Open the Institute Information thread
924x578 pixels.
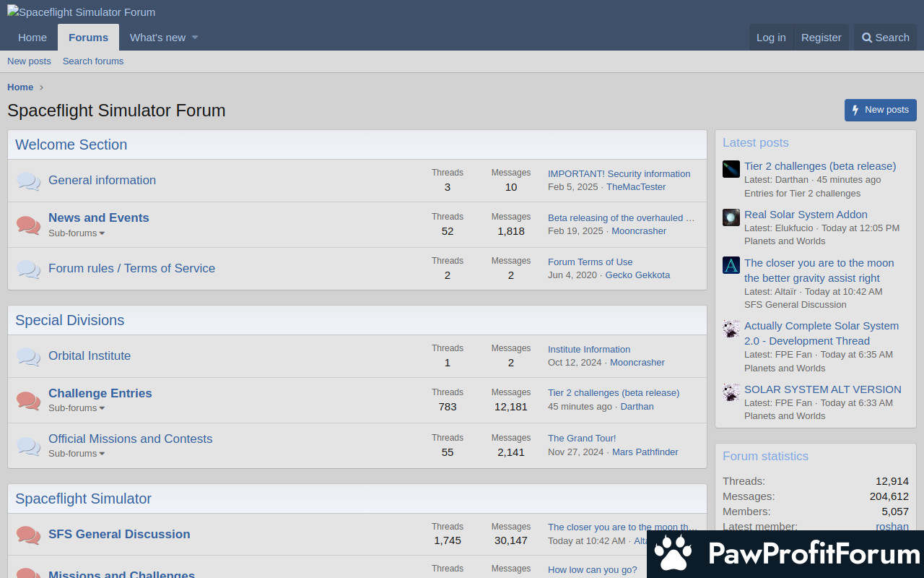tap(589, 350)
